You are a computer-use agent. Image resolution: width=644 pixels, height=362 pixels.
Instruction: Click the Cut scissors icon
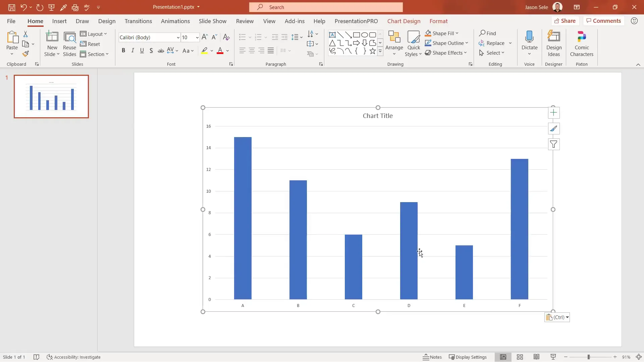pyautogui.click(x=25, y=34)
